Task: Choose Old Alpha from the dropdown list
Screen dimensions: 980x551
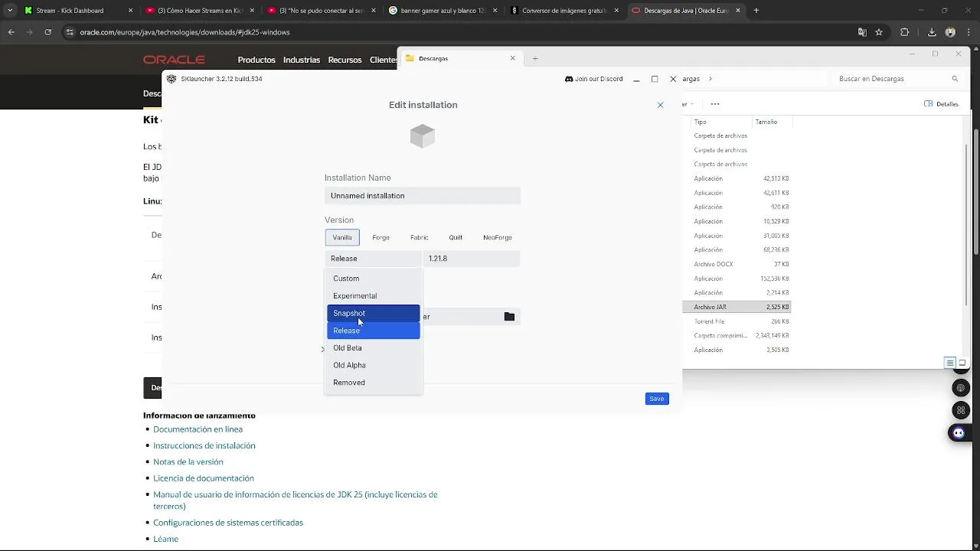Action: point(374,365)
